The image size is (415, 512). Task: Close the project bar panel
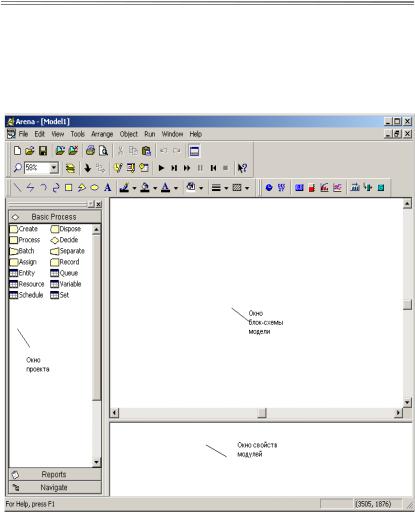pyautogui.click(x=98, y=204)
